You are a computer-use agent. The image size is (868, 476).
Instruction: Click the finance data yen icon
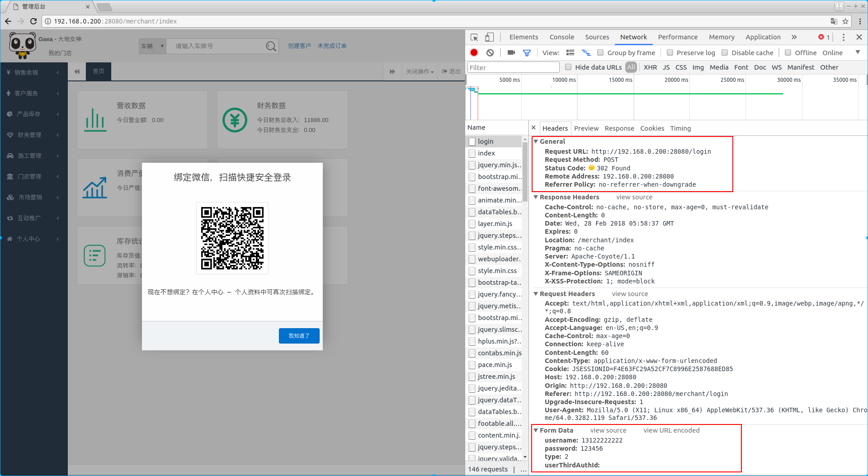click(235, 120)
